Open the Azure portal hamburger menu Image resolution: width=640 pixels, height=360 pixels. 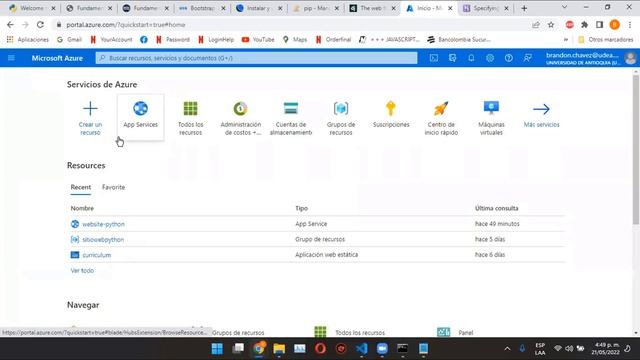pos(11,58)
